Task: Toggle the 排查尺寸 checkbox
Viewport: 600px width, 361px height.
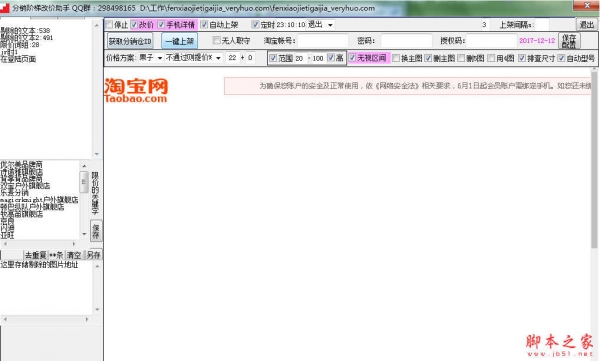Action: 522,58
